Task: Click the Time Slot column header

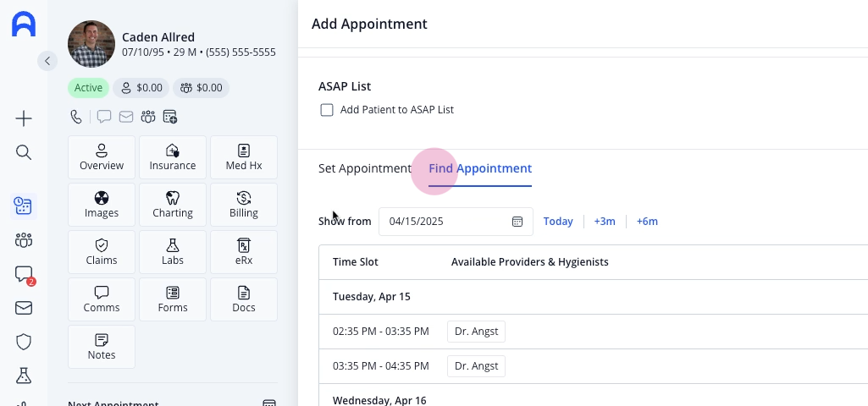Action: point(356,262)
